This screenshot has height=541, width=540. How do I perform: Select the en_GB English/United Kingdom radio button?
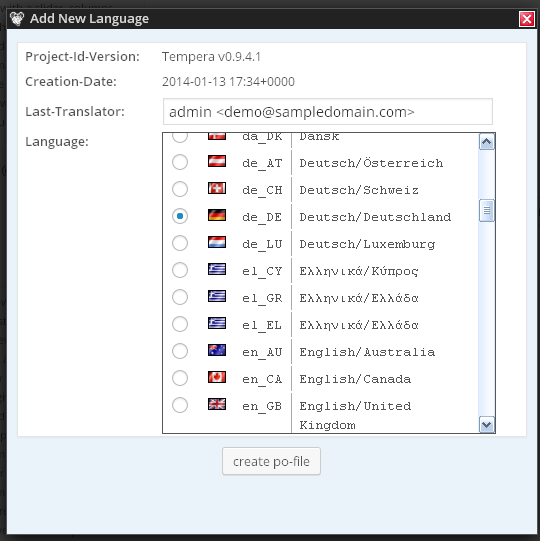click(180, 405)
